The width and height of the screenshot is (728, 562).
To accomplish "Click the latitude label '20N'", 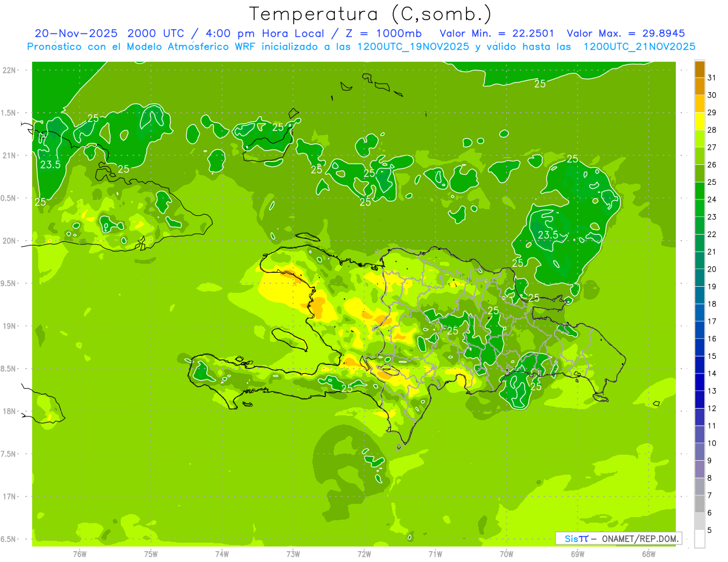I will [x=9, y=241].
